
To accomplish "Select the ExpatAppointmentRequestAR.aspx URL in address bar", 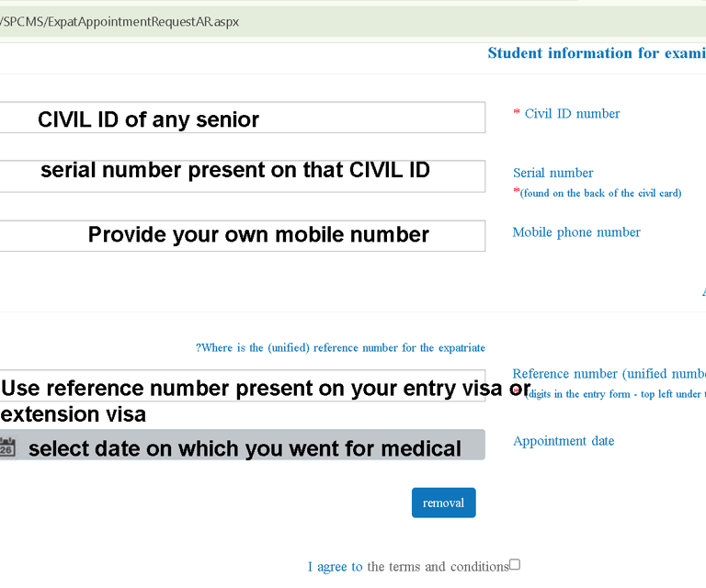I will [120, 21].
